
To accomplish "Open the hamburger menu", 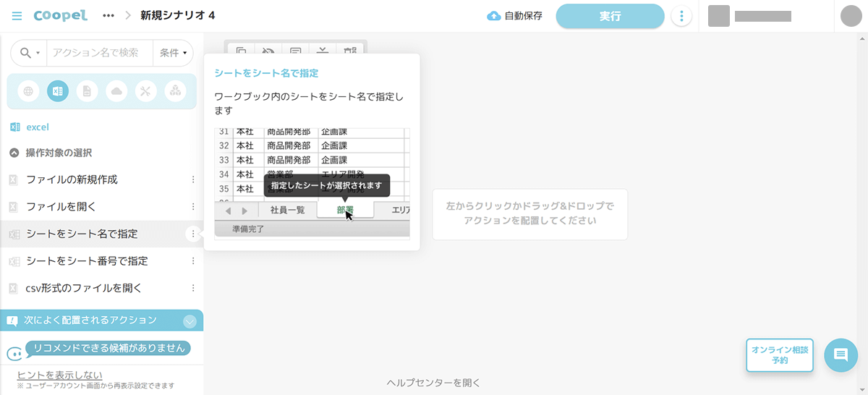I will [x=17, y=16].
